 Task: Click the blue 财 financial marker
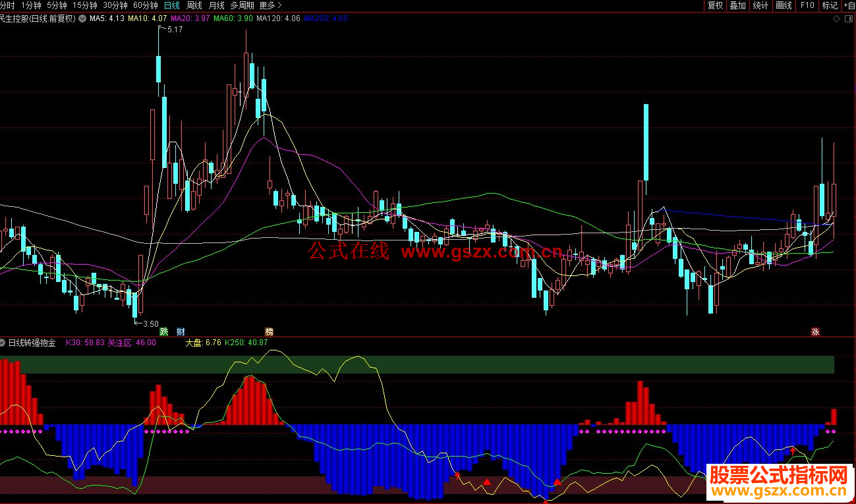181,331
